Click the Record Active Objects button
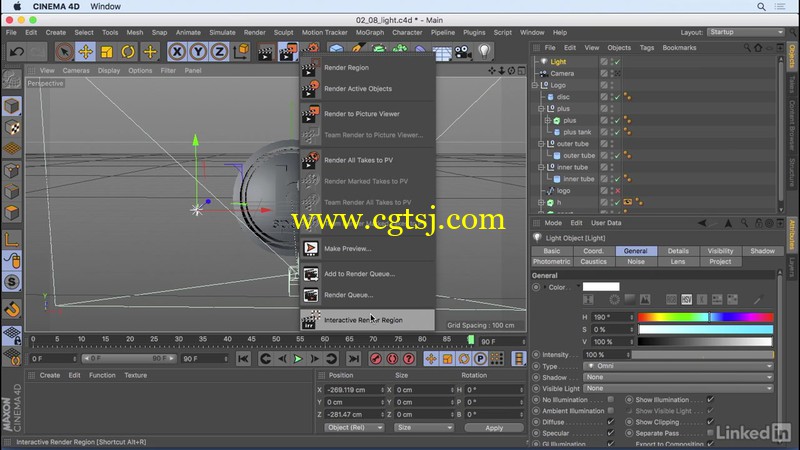Image resolution: width=800 pixels, height=450 pixels. [x=376, y=359]
